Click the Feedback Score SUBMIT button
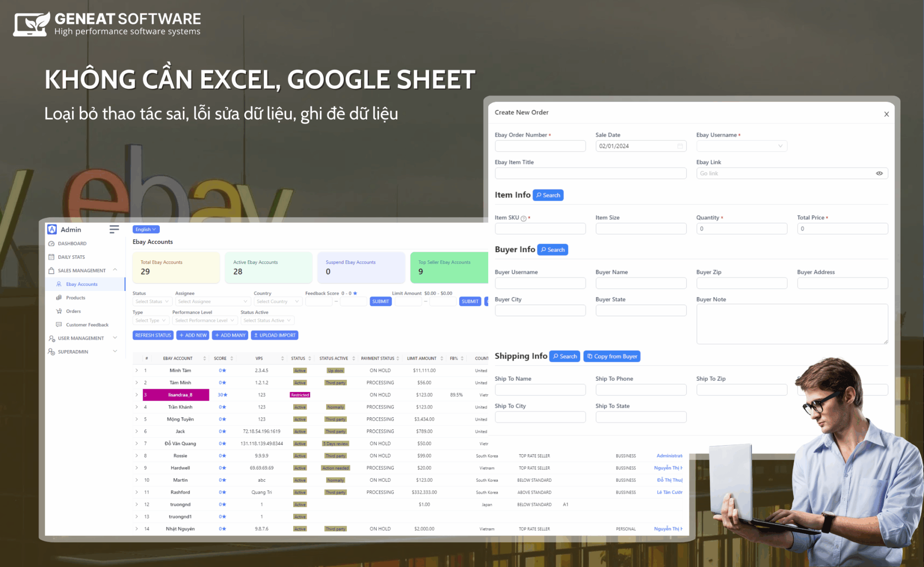Viewport: 924px width, 567px height. point(380,301)
